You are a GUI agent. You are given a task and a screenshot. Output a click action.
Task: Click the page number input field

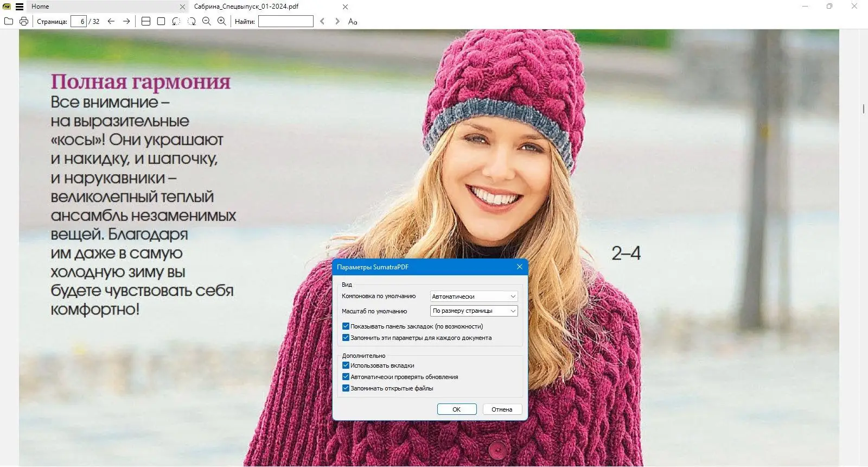79,21
